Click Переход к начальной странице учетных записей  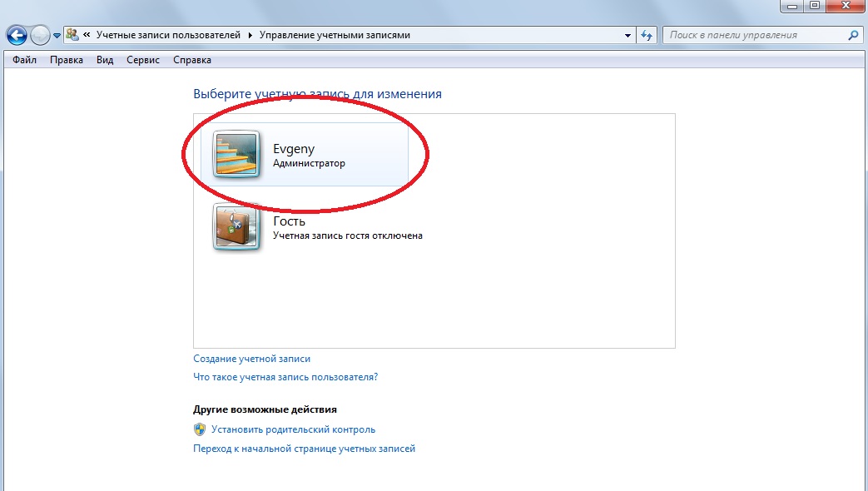tap(304, 449)
